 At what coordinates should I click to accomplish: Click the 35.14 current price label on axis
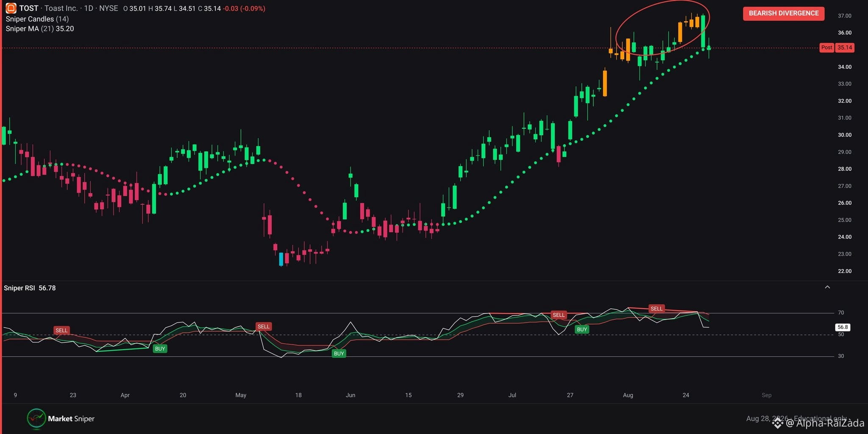[x=845, y=47]
